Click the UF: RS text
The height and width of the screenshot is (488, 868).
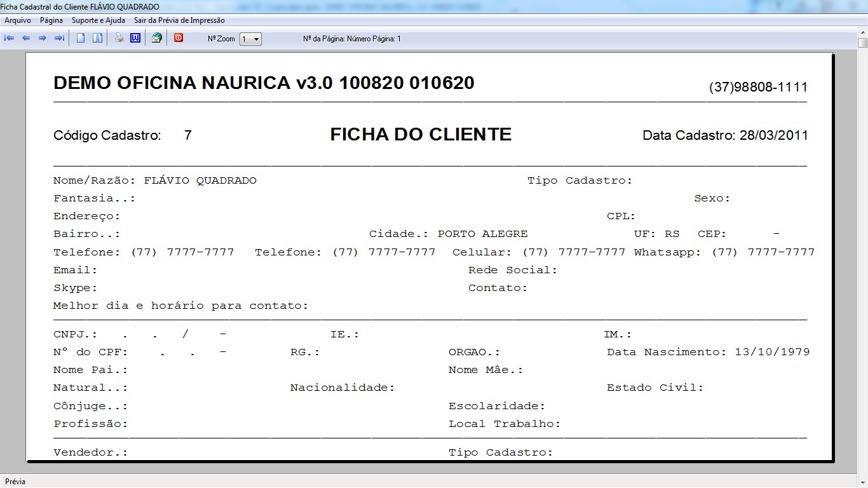tap(656, 234)
